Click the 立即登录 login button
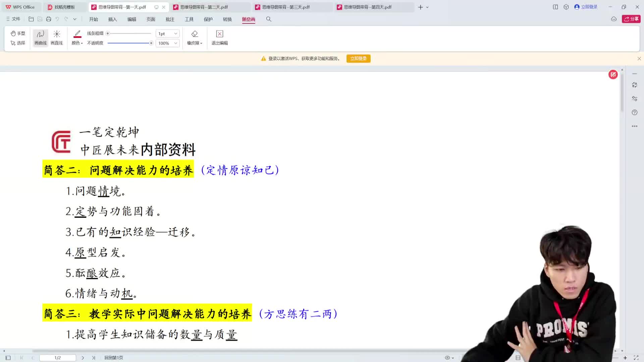 pyautogui.click(x=358, y=58)
